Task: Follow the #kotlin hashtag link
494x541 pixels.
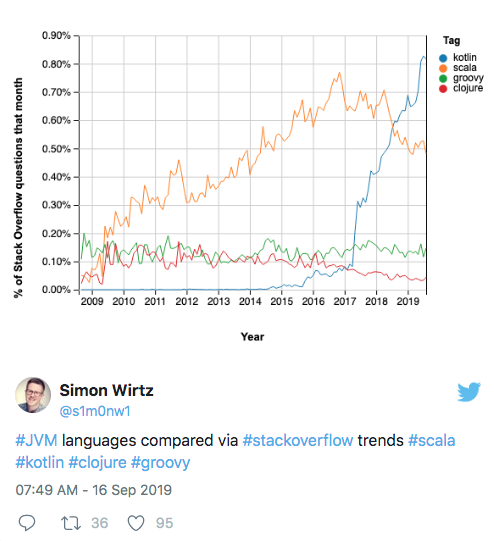Action: (x=40, y=462)
